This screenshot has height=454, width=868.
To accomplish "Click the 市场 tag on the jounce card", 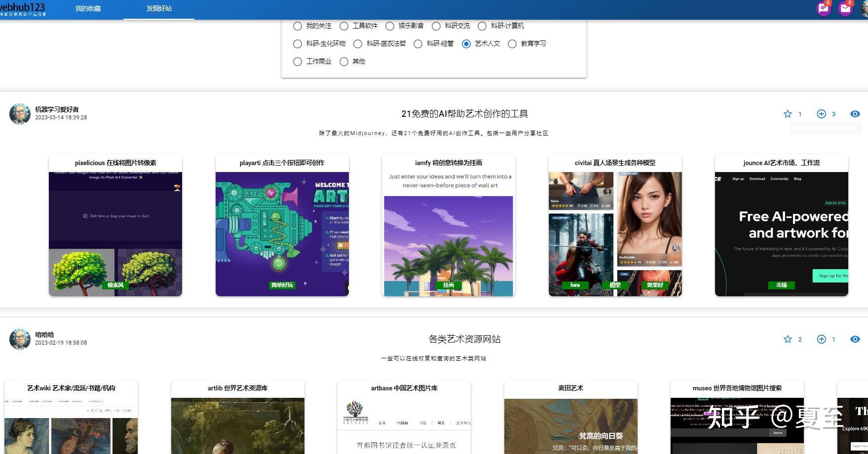I will [781, 285].
